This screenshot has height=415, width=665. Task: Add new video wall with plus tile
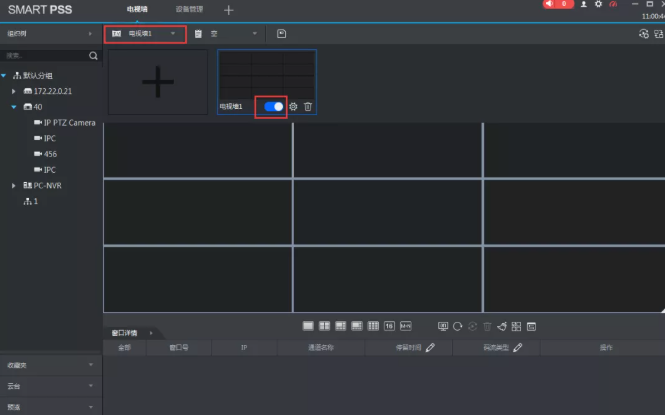157,83
